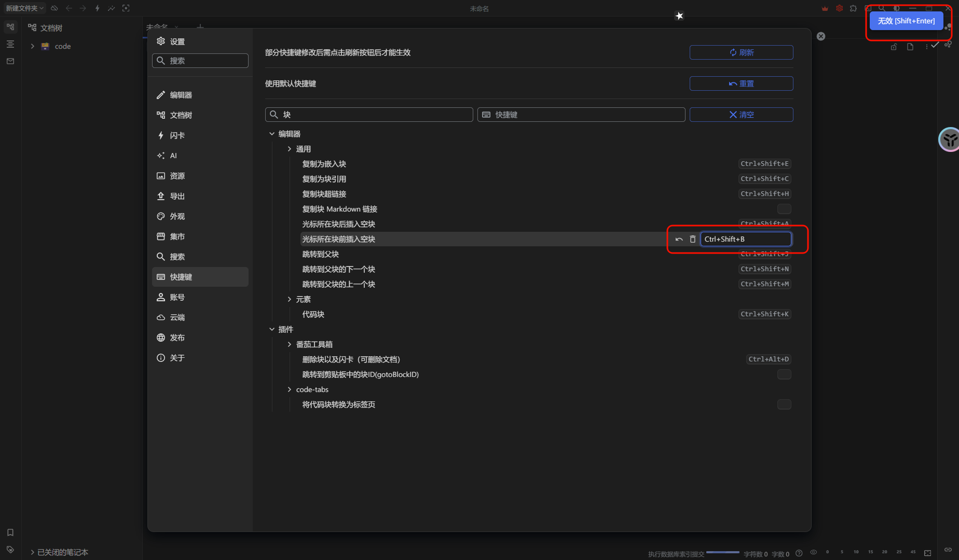
Task: Click the 字符数 0 status bar entry
Action: pos(756,554)
